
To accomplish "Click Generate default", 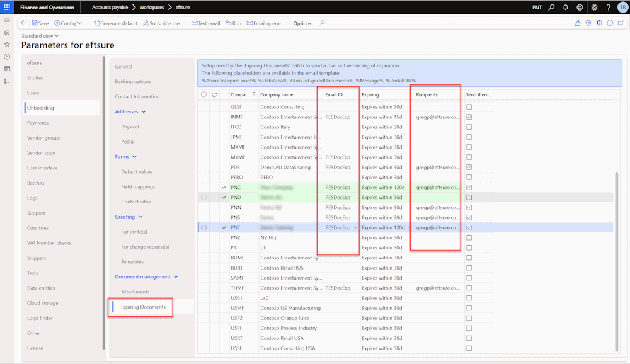I will click(116, 23).
